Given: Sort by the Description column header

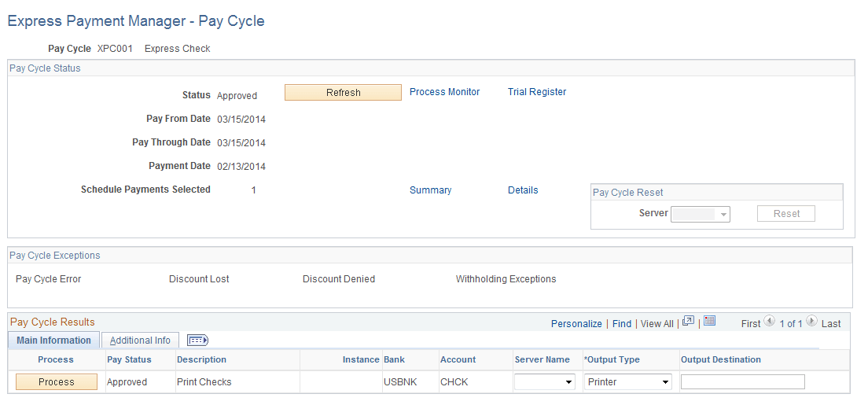Looking at the screenshot, I should [201, 359].
